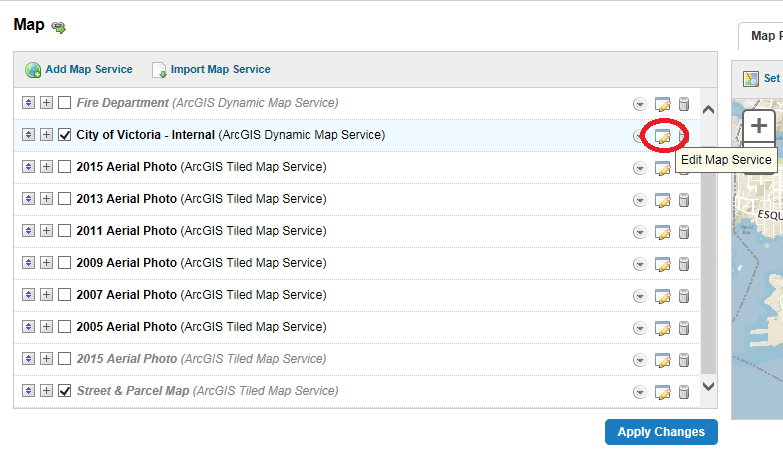783x454 pixels.
Task: Click the Set button above the map preview
Action: coord(762,78)
